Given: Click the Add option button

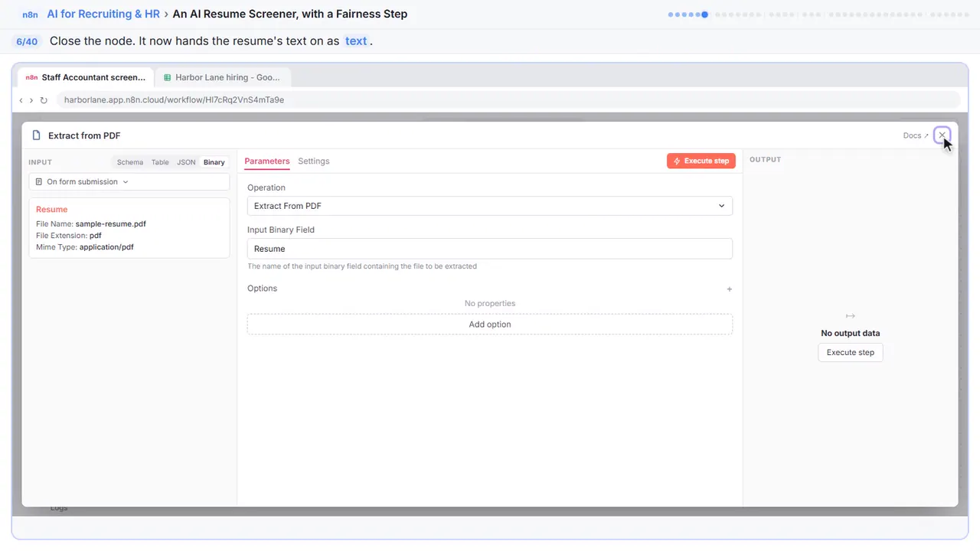Looking at the screenshot, I should 490,324.
